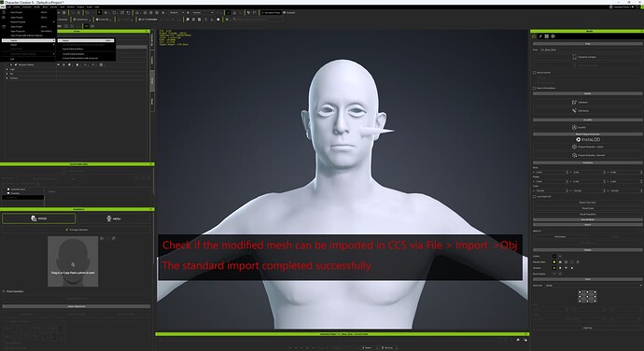The image size is (644, 351).
Task: Click the Edit Mesh button
Action: (x=588, y=103)
